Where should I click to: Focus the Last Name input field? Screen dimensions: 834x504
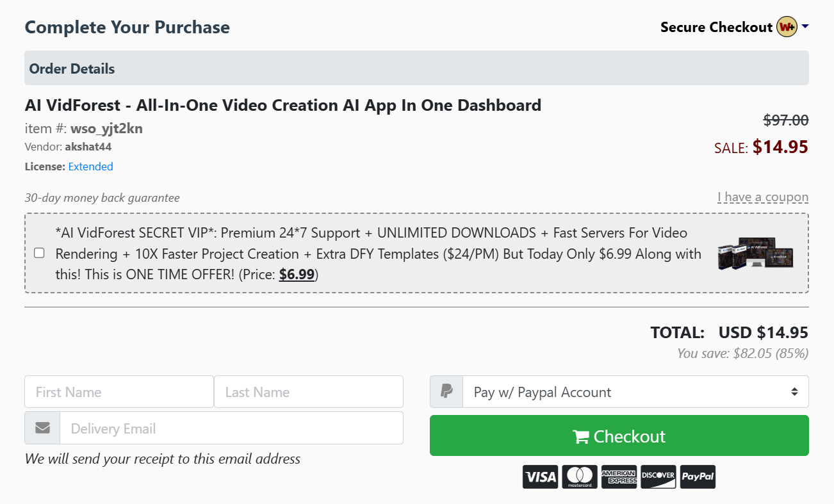pyautogui.click(x=309, y=391)
